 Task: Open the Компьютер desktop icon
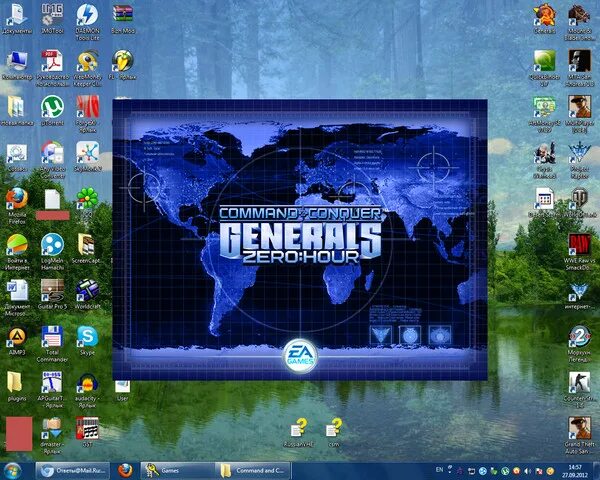pos(17,62)
